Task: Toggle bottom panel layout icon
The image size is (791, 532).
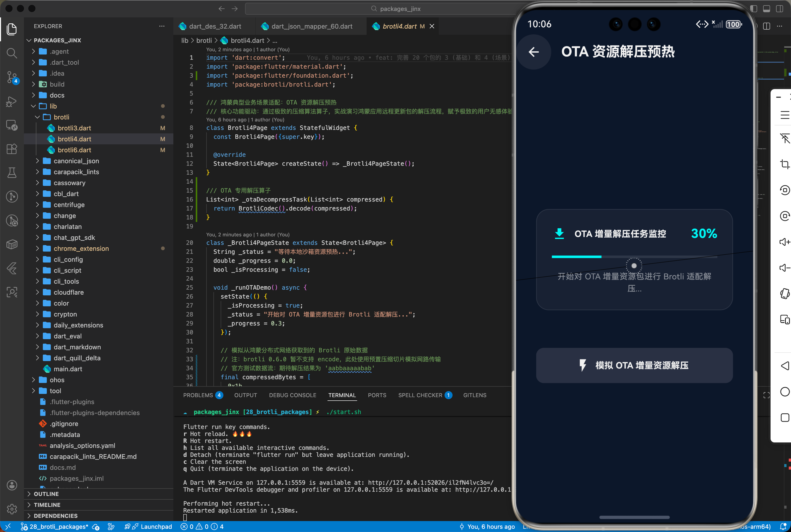Action: [767, 9]
